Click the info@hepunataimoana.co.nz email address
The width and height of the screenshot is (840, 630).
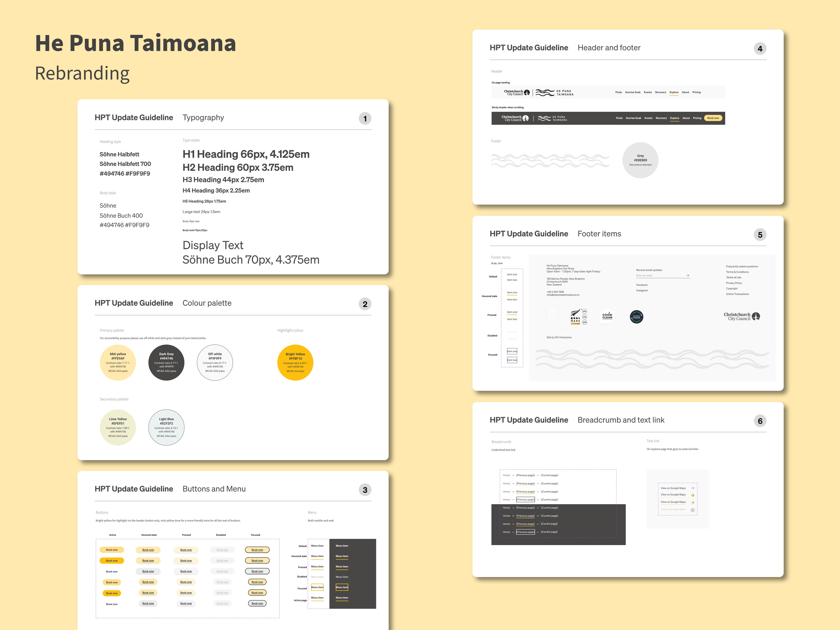[x=563, y=295]
